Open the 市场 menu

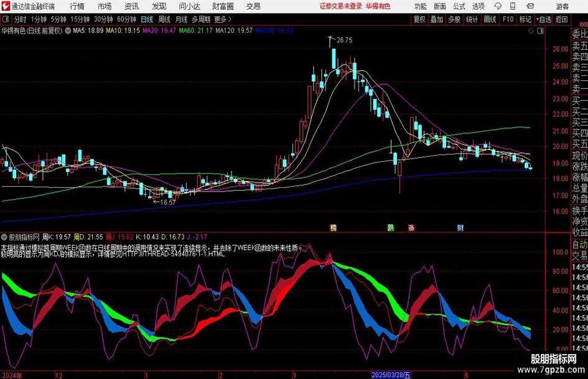click(x=105, y=6)
